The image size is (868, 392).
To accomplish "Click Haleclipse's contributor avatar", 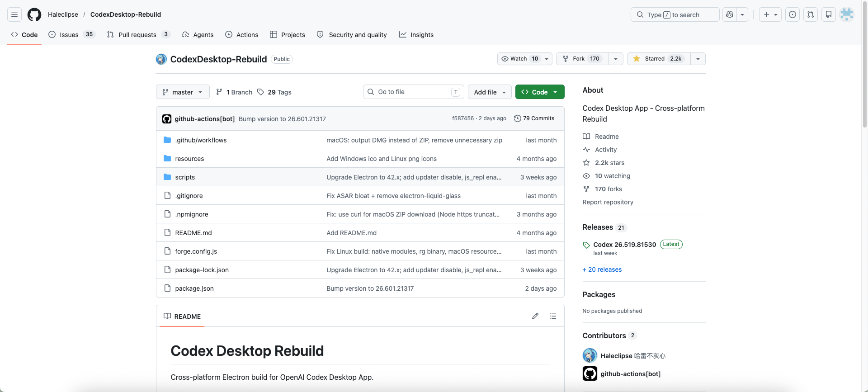I will 590,355.
